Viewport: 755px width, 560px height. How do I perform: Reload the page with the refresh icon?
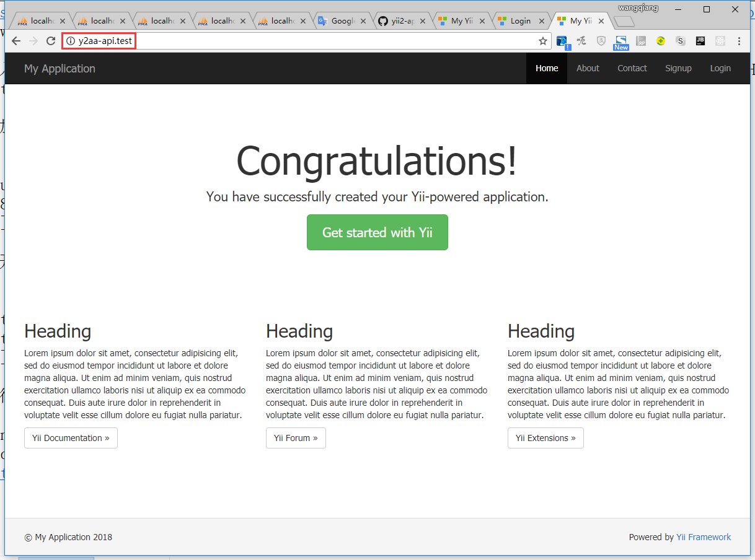(x=51, y=41)
